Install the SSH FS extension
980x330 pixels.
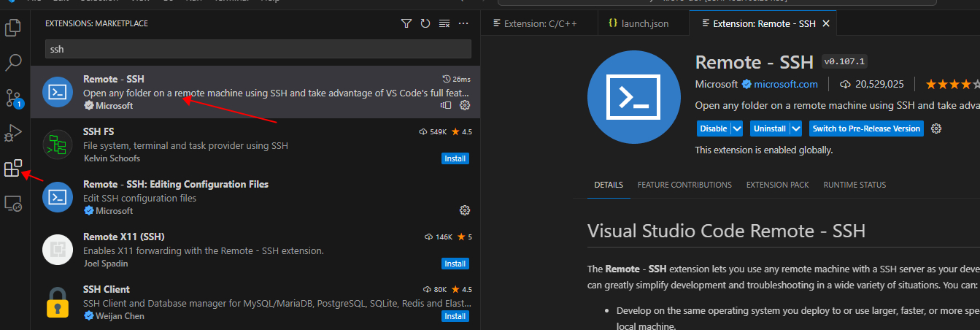pyautogui.click(x=455, y=158)
